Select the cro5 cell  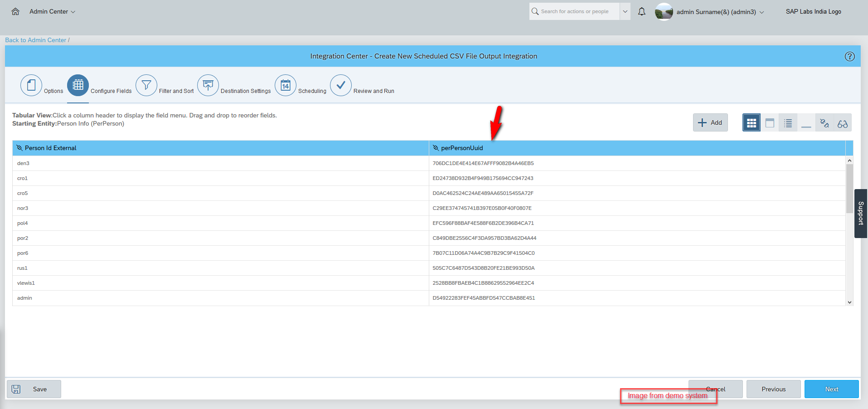[x=221, y=193]
